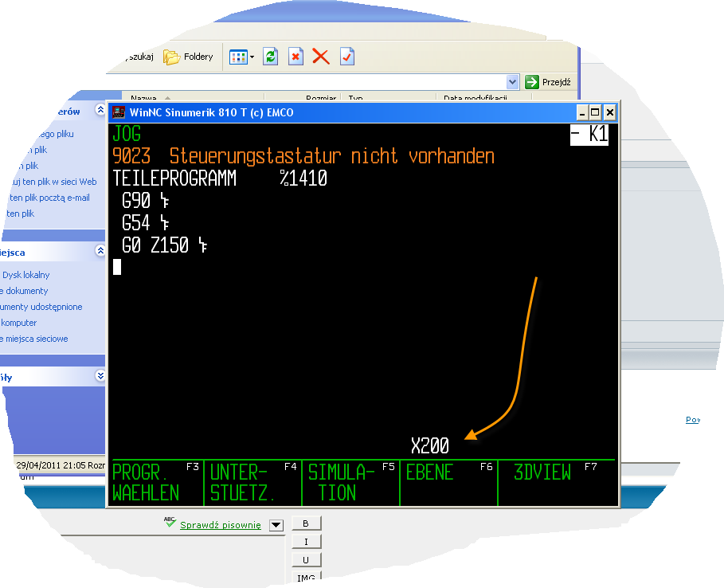Click the B bold formatting button
The height and width of the screenshot is (588, 724).
[306, 523]
